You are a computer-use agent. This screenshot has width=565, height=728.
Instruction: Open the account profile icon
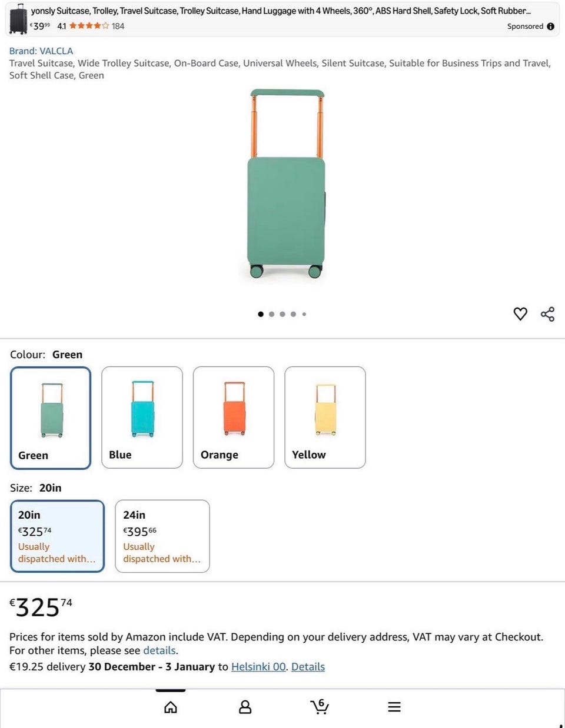click(245, 707)
